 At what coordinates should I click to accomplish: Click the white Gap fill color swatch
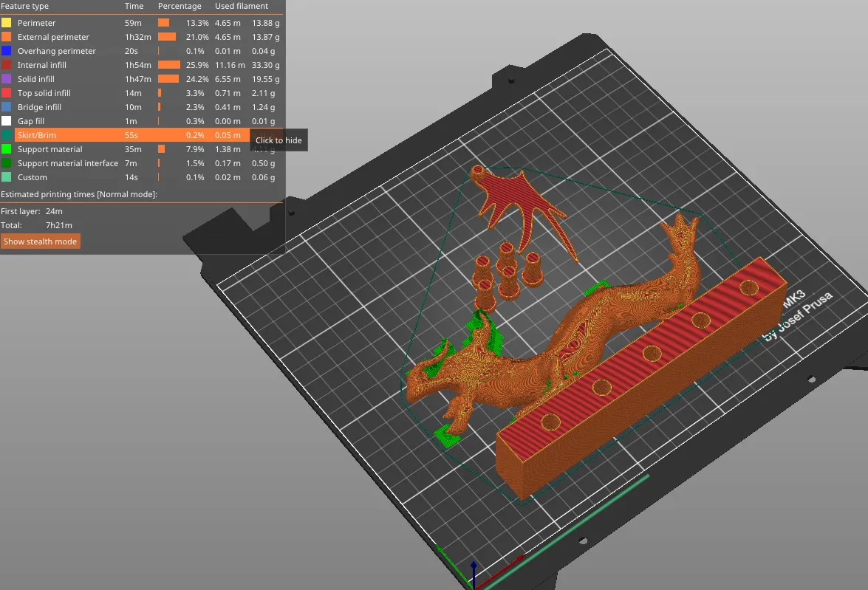tap(6, 121)
